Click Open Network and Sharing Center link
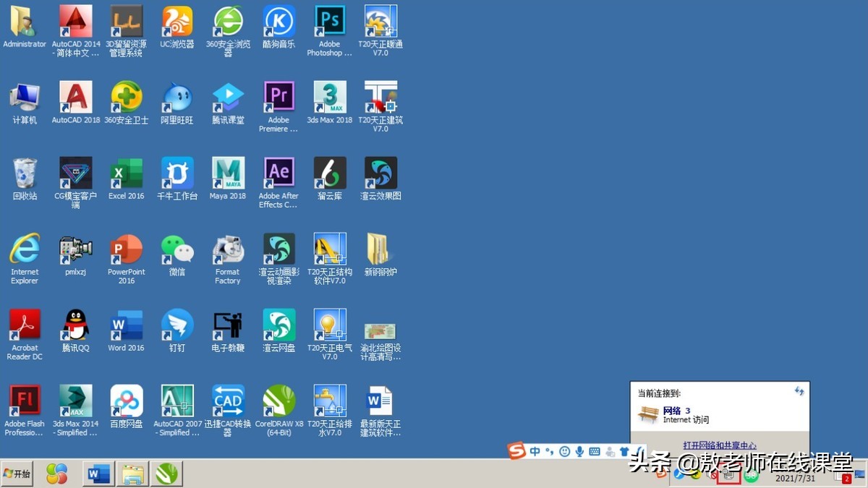The image size is (868, 488). click(719, 445)
